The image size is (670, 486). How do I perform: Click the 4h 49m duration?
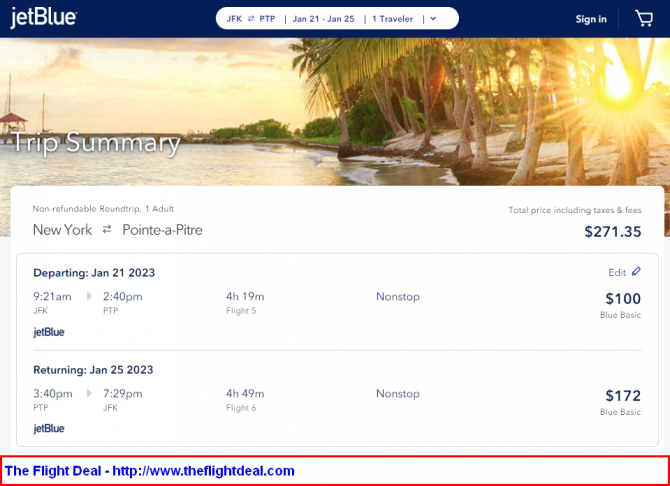point(245,394)
